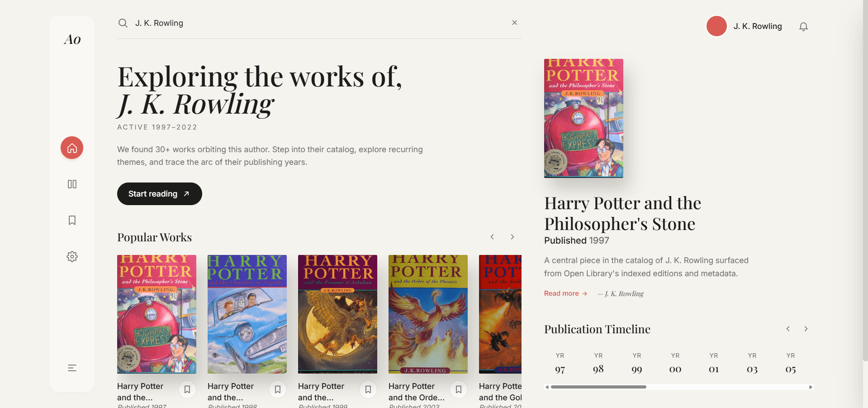Viewport: 868px width, 408px height.
Task: Click the timeline scrollbar right arrow
Action: 811,387
